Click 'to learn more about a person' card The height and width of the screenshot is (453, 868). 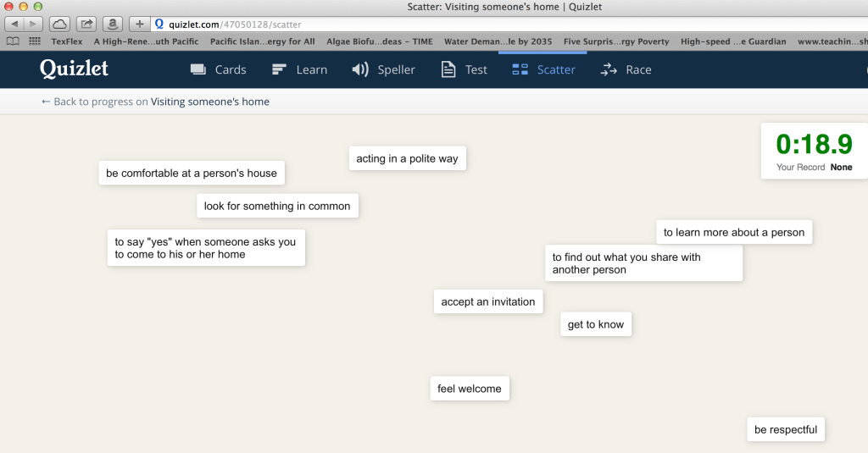734,232
